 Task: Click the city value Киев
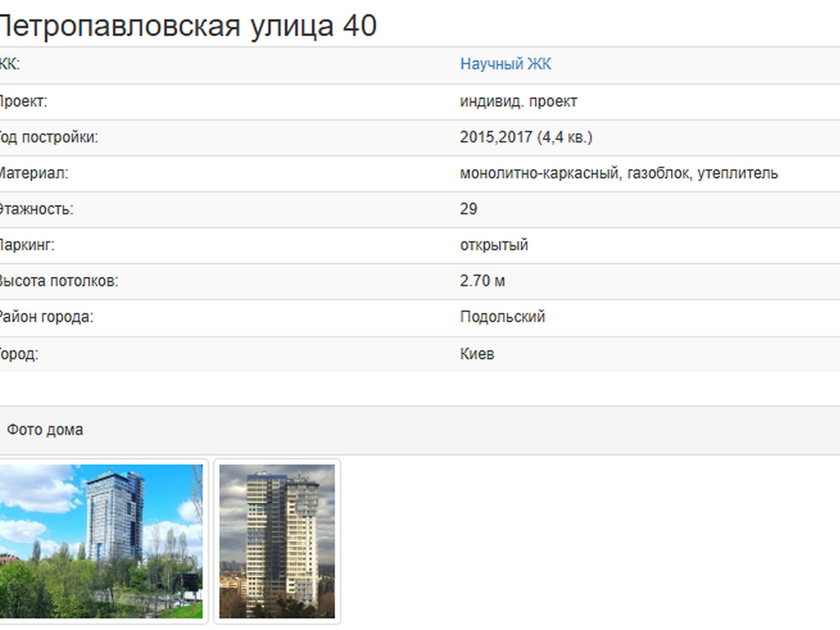pyautogui.click(x=477, y=354)
